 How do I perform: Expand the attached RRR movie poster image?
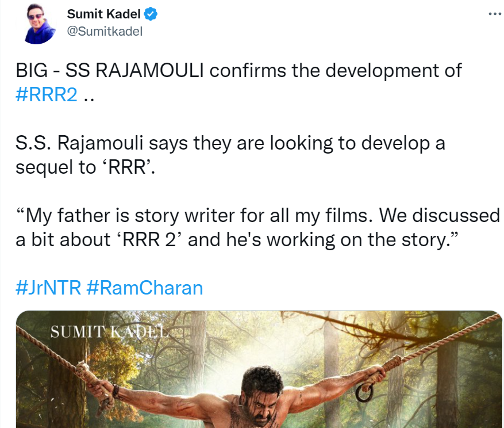252,368
